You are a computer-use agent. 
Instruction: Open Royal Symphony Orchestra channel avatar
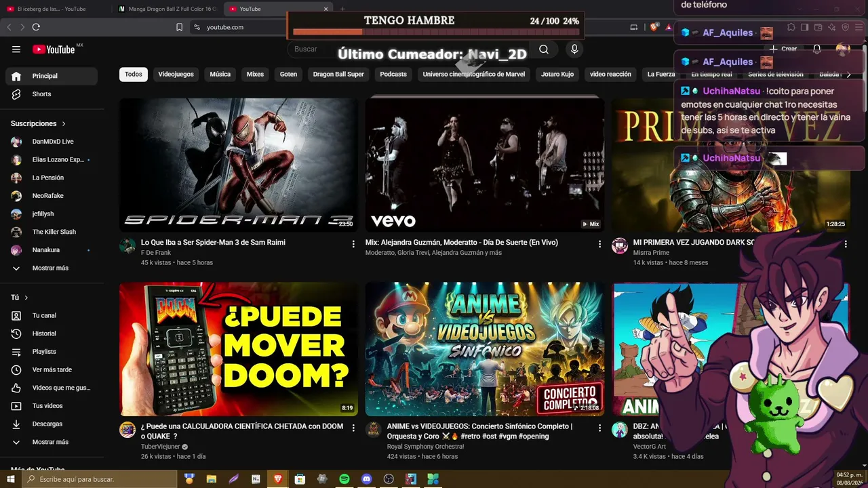[x=374, y=430]
